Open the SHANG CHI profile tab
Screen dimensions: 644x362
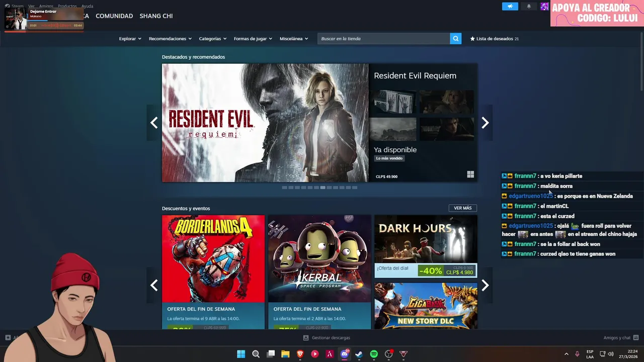click(156, 16)
